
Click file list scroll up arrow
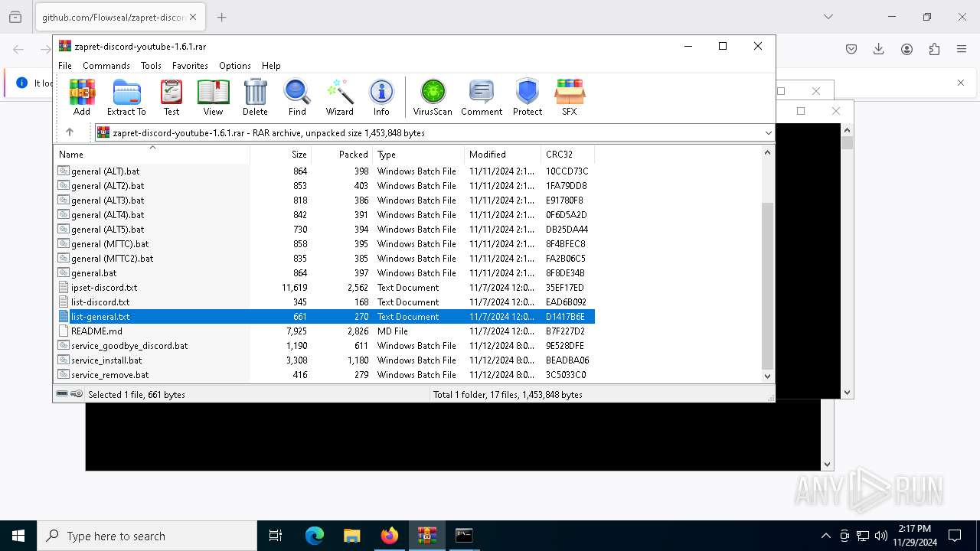767,152
